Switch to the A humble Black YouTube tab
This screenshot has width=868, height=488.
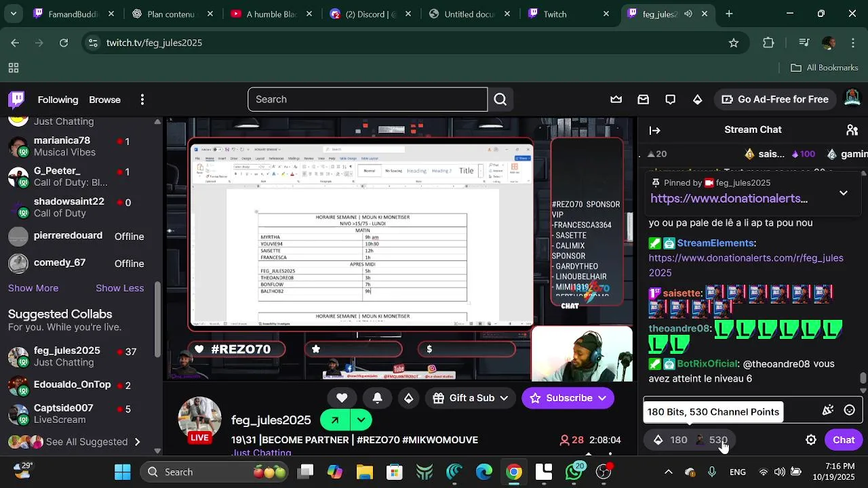270,14
